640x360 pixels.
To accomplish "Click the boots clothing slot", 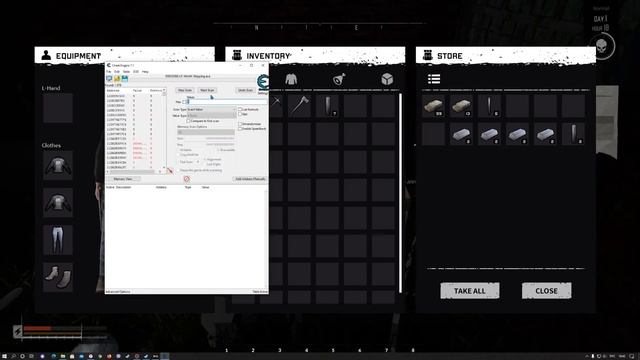I will click(x=58, y=277).
